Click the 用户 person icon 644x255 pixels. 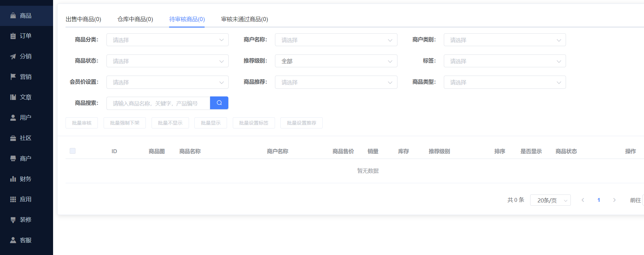(13, 118)
